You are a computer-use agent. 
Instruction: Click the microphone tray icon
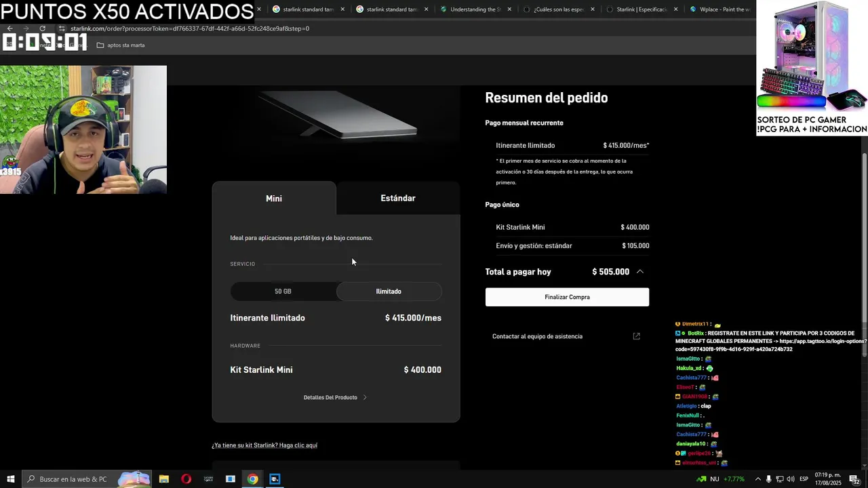coord(768,479)
